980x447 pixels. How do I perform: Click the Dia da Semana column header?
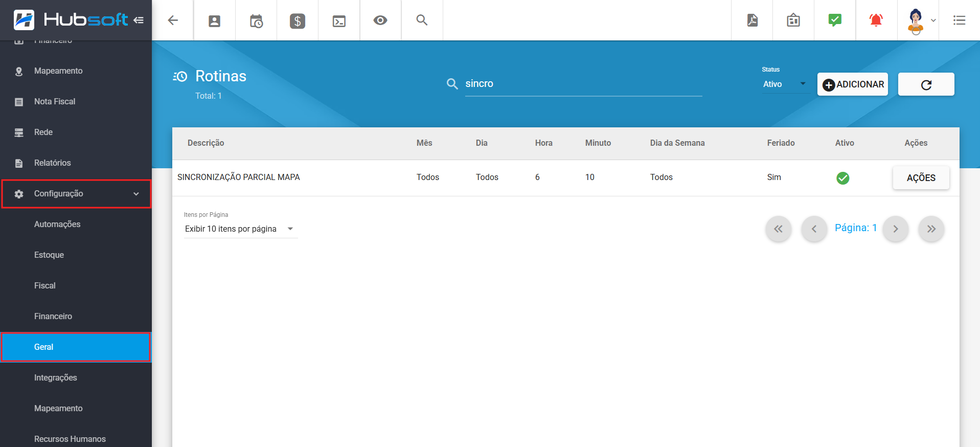click(x=677, y=143)
